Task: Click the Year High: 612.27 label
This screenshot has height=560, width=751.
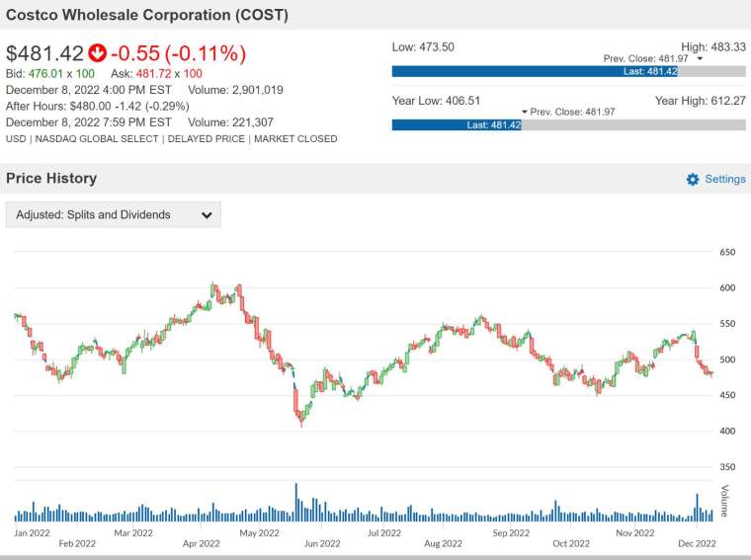Action: (701, 101)
